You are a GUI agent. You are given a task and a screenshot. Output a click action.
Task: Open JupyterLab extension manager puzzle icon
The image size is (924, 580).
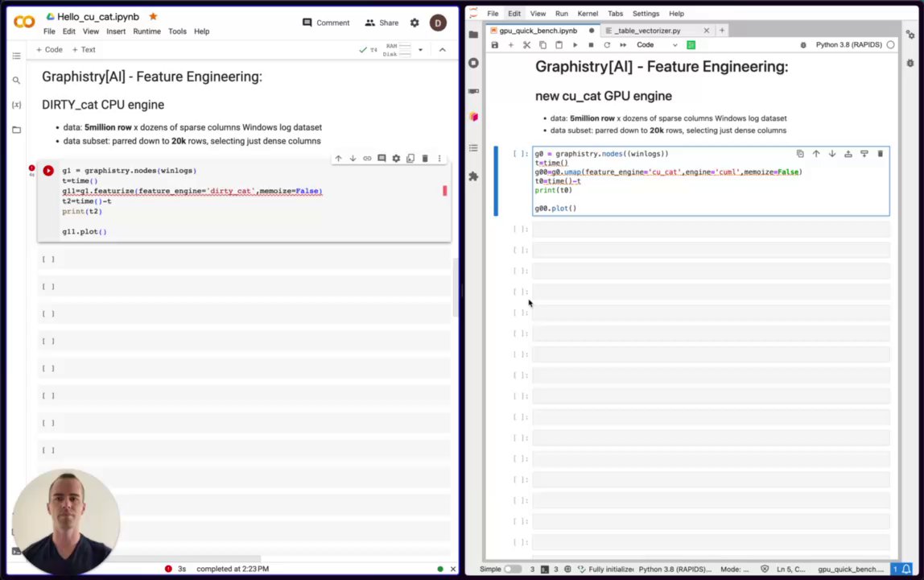point(474,176)
